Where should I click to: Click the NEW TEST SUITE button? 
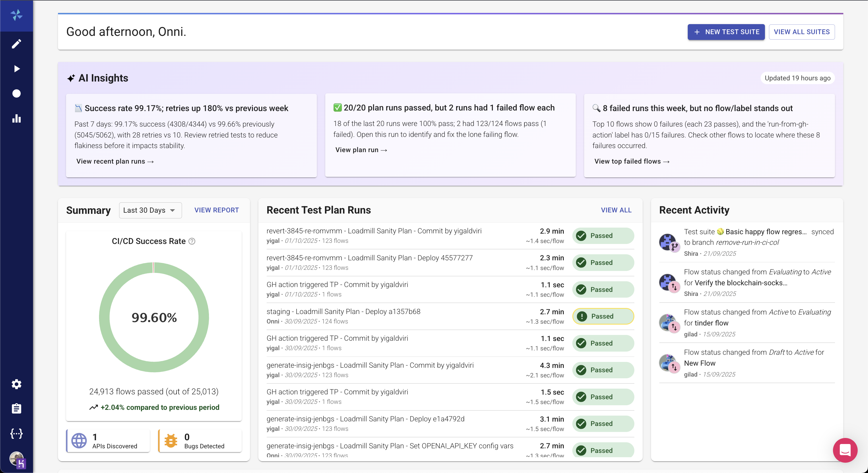tap(726, 32)
